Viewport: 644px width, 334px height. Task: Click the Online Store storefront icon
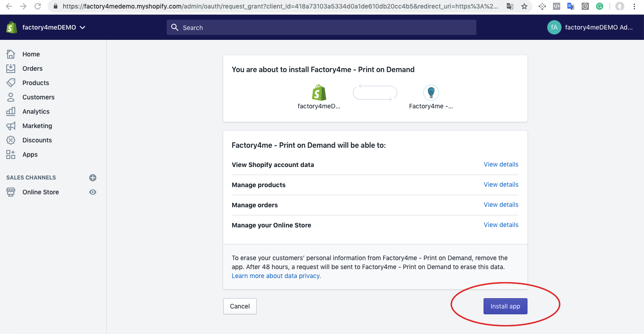(x=11, y=192)
